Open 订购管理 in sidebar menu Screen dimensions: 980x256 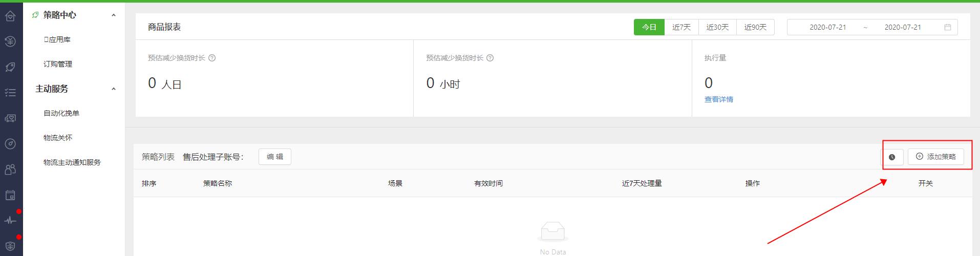point(58,64)
